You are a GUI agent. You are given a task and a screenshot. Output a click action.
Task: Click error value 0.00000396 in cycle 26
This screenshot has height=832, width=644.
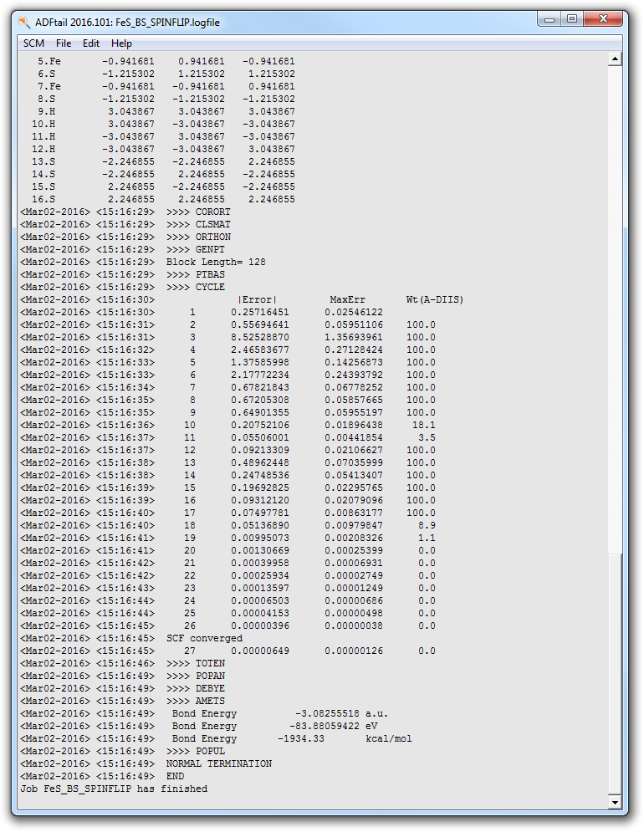260,625
